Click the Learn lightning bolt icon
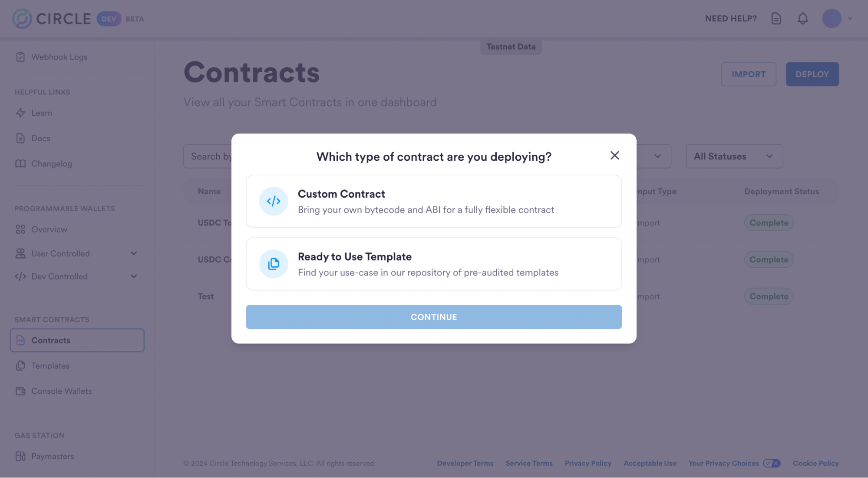Viewport: 868px width, 478px height. pyautogui.click(x=20, y=113)
